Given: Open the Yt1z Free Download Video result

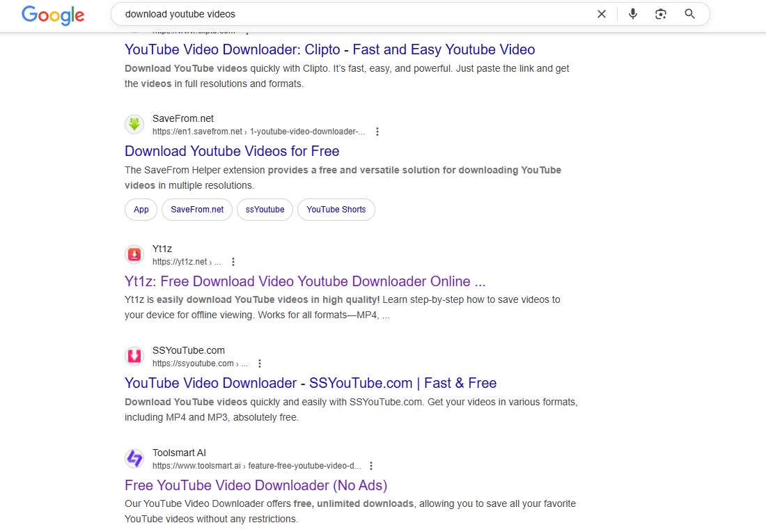Looking at the screenshot, I should click(305, 281).
